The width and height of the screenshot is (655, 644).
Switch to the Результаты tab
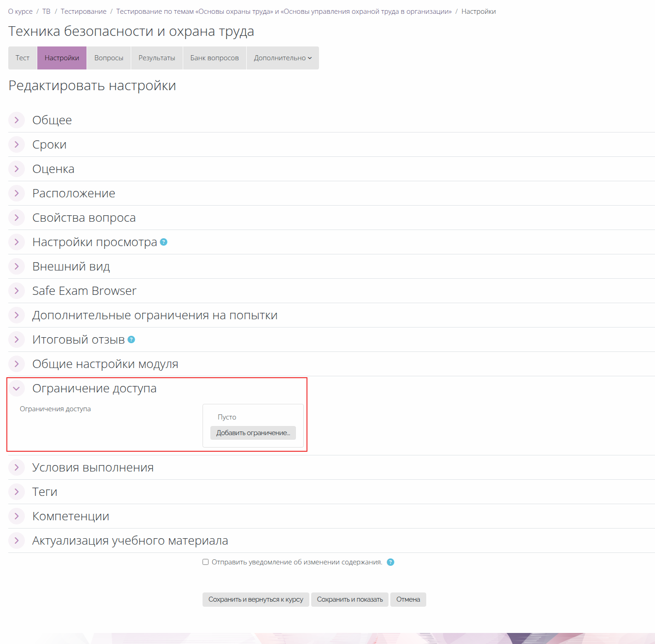tap(157, 58)
